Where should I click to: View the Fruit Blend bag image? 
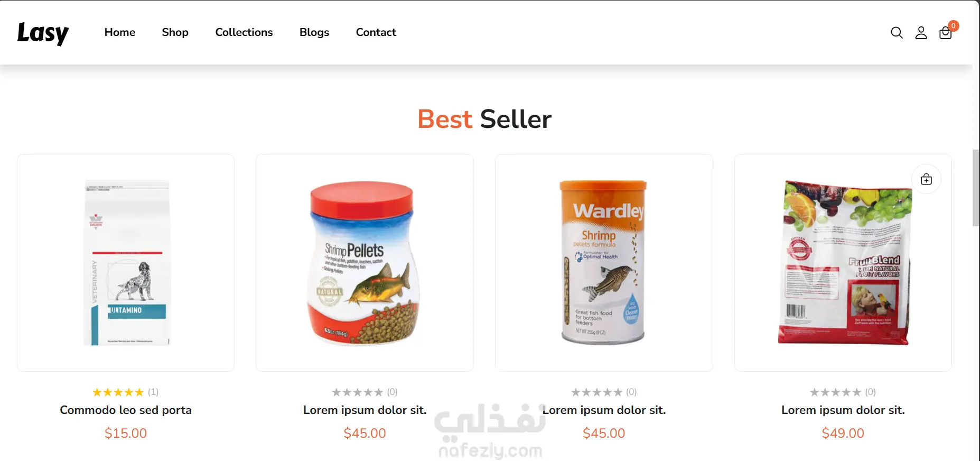844,262
